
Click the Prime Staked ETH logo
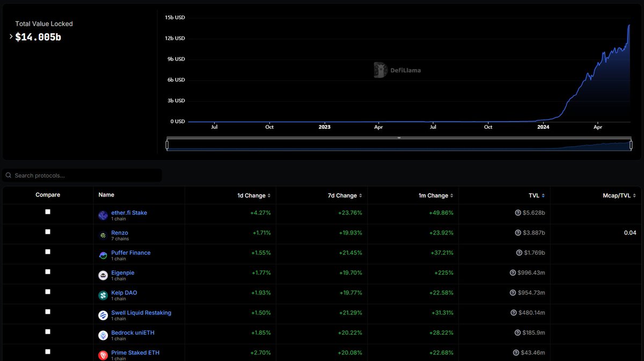(103, 355)
